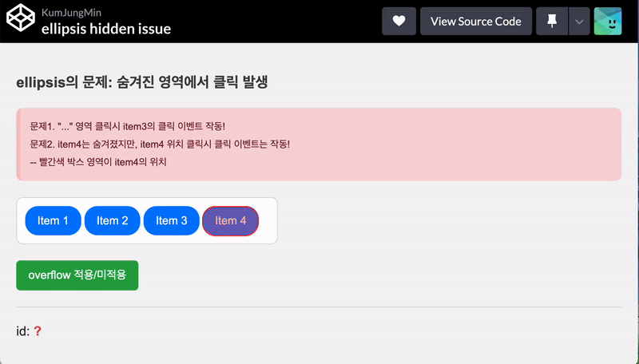Viewport: 639px width, 364px height.
Task: Click the red question mark id value
Action: [x=38, y=331]
